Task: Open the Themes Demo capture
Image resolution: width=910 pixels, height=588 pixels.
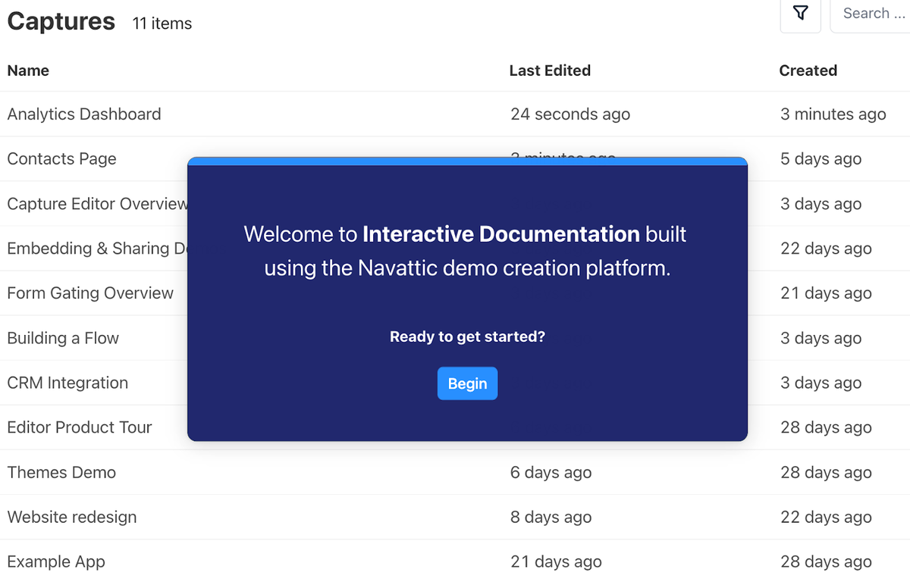Action: pyautogui.click(x=61, y=472)
